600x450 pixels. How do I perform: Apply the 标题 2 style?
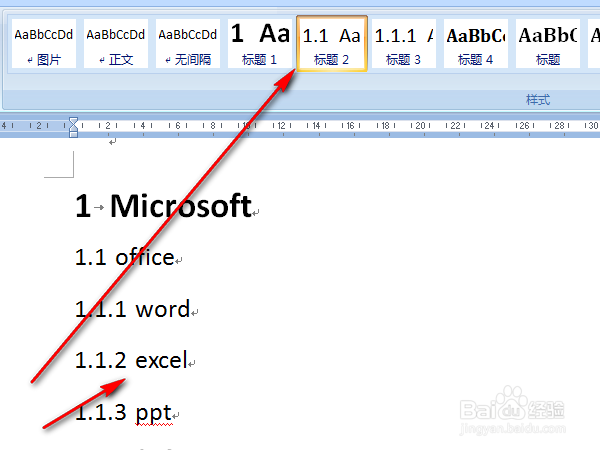pyautogui.click(x=332, y=44)
